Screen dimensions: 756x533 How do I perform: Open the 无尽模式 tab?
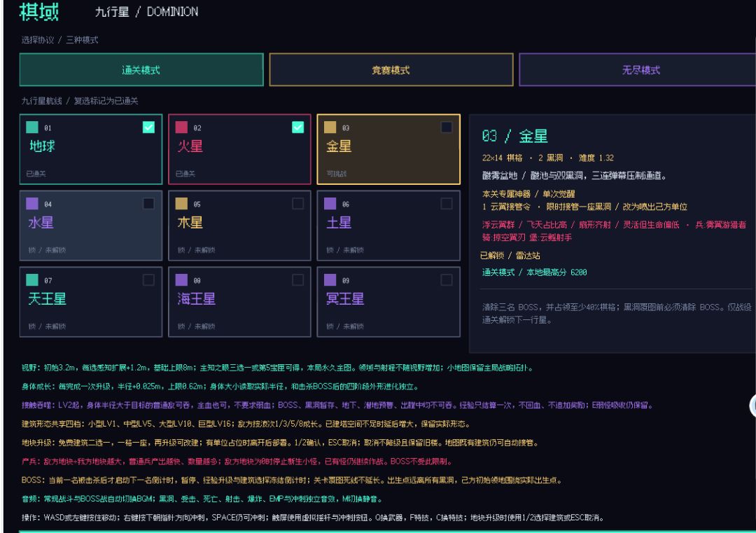[x=638, y=70]
